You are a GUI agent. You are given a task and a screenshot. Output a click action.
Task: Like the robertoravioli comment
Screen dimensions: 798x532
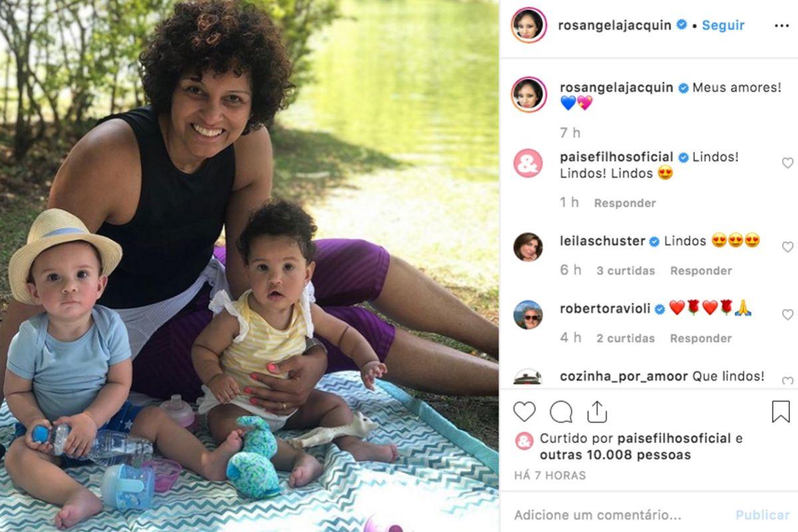(x=787, y=315)
